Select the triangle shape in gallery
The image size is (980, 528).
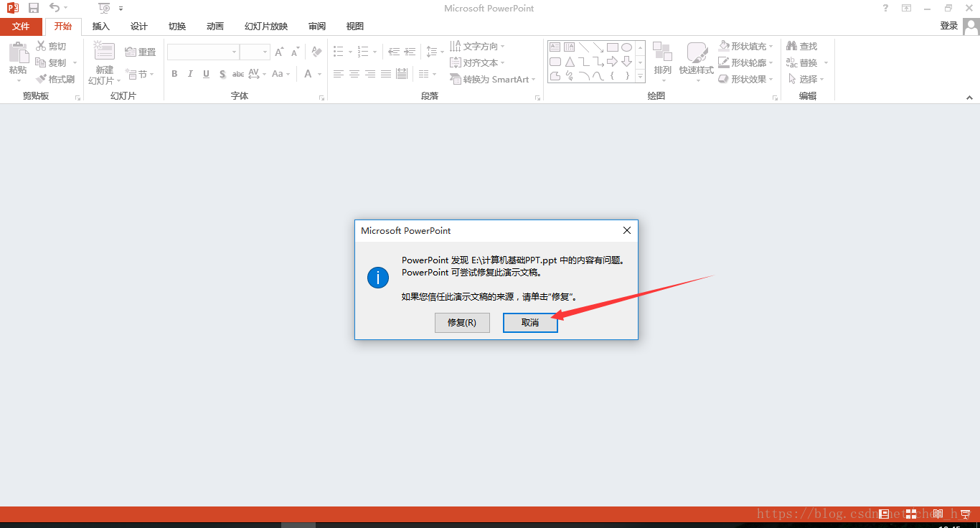click(569, 62)
